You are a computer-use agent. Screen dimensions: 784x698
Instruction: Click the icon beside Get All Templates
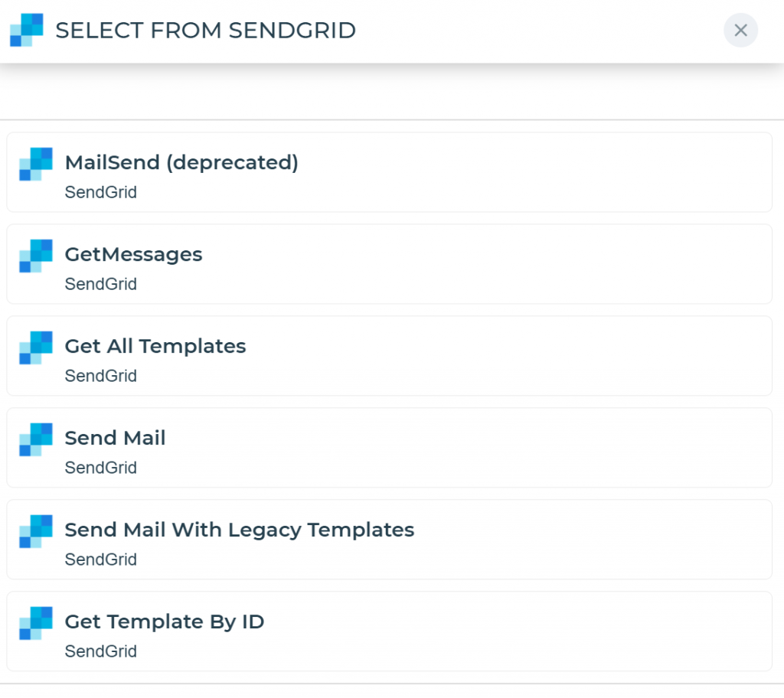[x=36, y=347]
